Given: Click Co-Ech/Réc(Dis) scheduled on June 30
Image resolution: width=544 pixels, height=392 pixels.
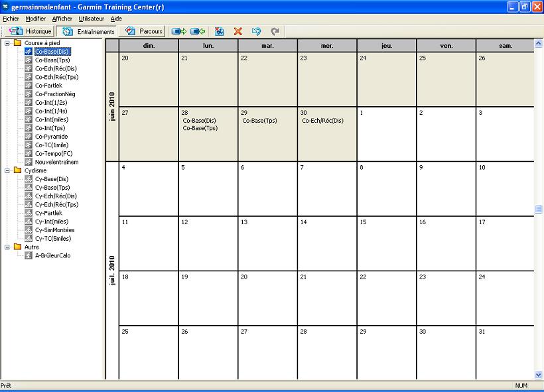Looking at the screenshot, I should (x=322, y=121).
